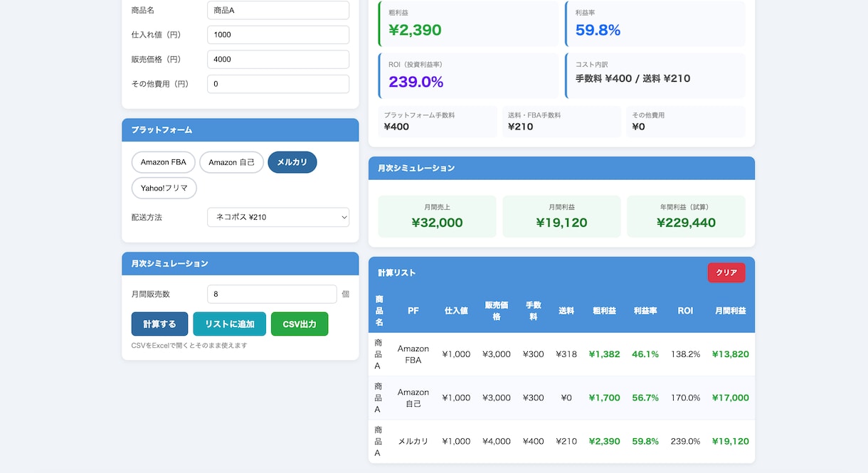Screen dimensions: 868x473
Task: Click the CSV出力 button
Action: tap(300, 324)
